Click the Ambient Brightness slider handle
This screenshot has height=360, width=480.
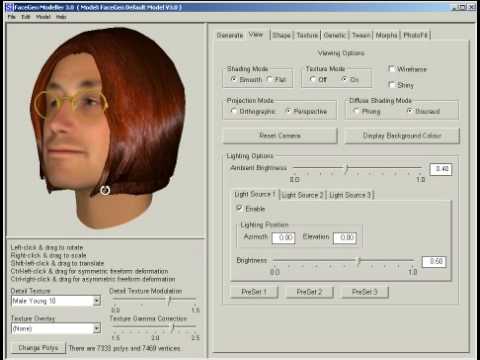[x=346, y=169]
